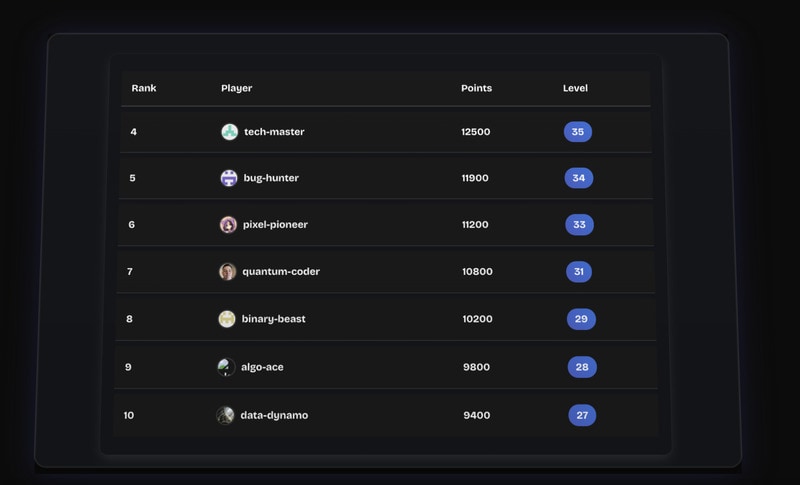Screen dimensions: 800x485
Task: Open the algo-ace player name
Action: click(262, 367)
